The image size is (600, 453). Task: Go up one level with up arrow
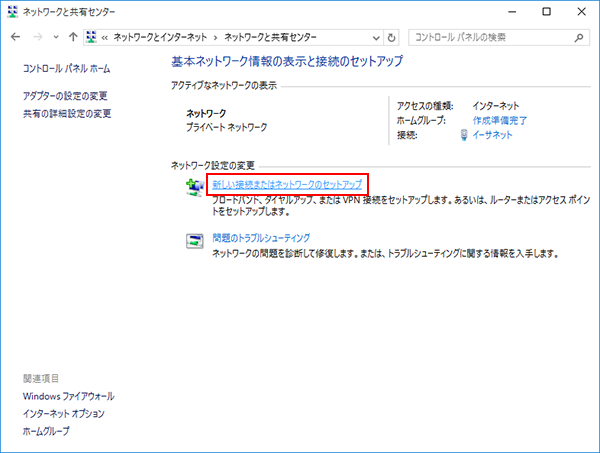74,37
